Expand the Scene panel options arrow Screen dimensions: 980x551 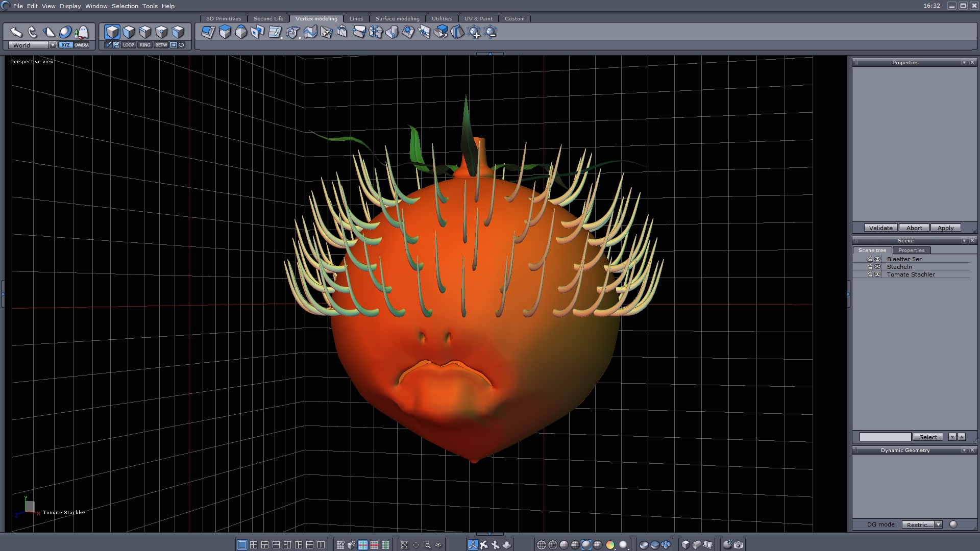(964, 241)
